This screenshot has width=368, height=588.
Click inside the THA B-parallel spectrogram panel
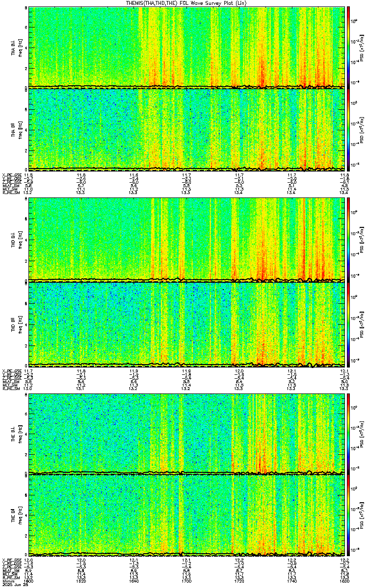pos(186,129)
